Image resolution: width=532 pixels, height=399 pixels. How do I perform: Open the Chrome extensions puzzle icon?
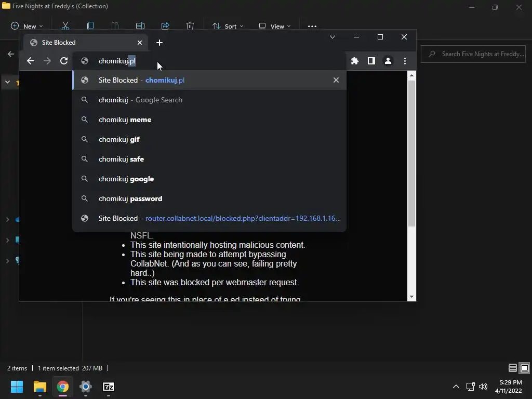354,61
